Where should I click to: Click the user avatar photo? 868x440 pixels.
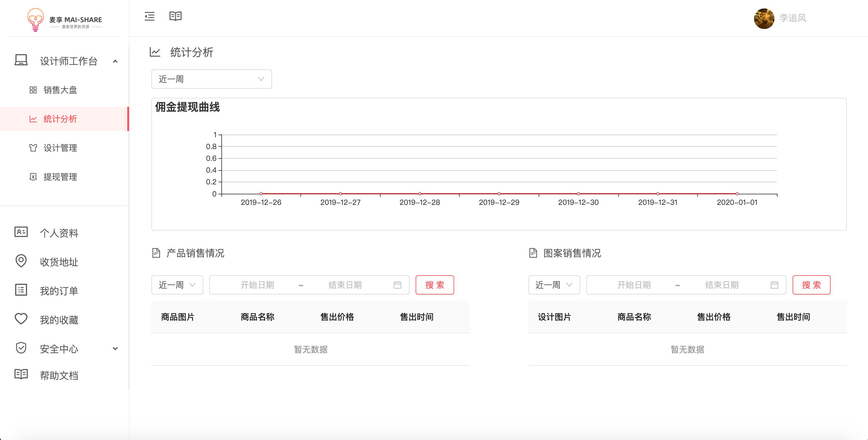764,18
